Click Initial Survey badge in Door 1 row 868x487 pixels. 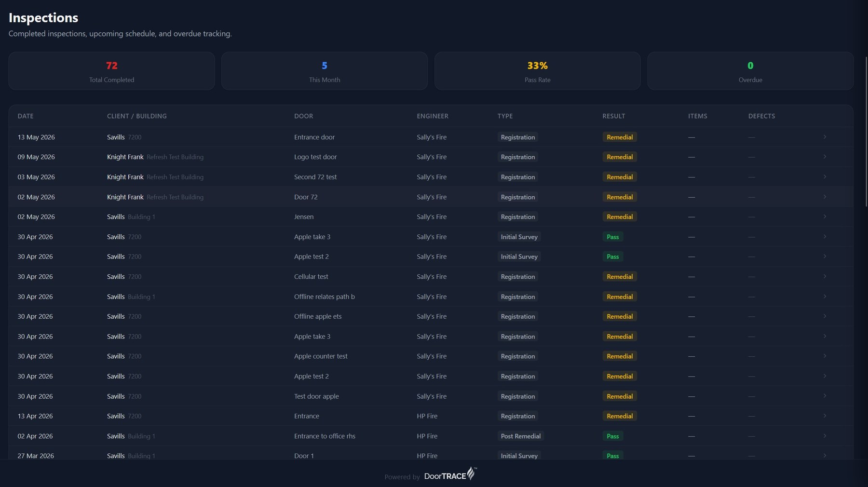coord(519,456)
